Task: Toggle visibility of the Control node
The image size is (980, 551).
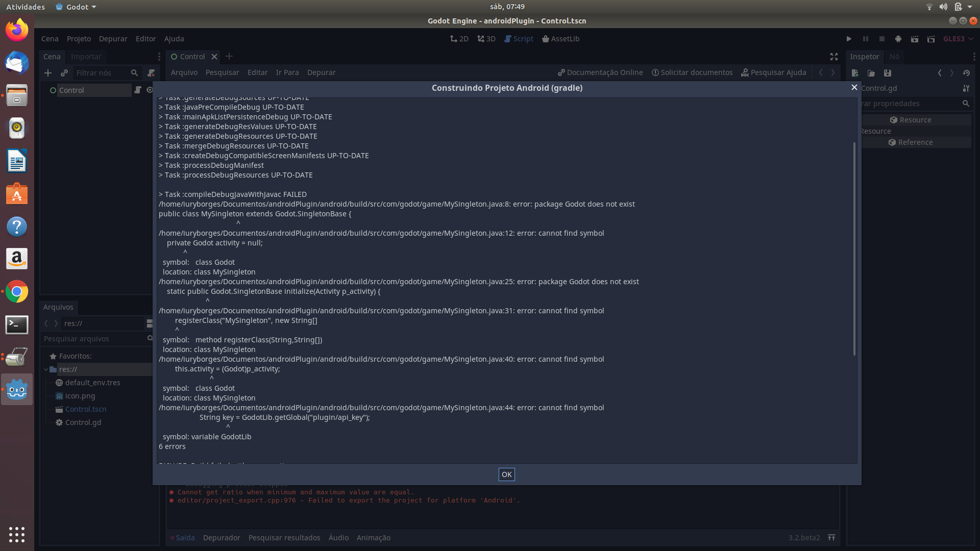Action: click(150, 90)
